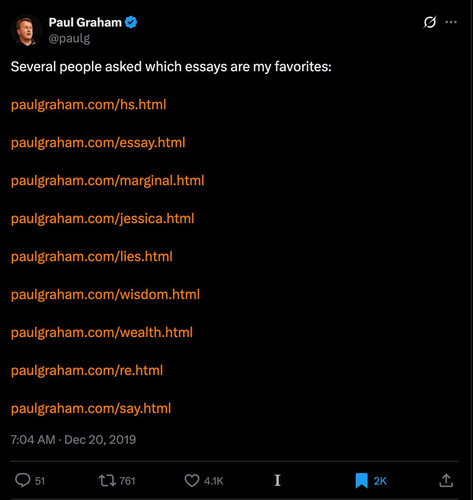The width and height of the screenshot is (473, 500).
Task: Open the paulgraham.com/wealth.html link
Action: tap(102, 333)
